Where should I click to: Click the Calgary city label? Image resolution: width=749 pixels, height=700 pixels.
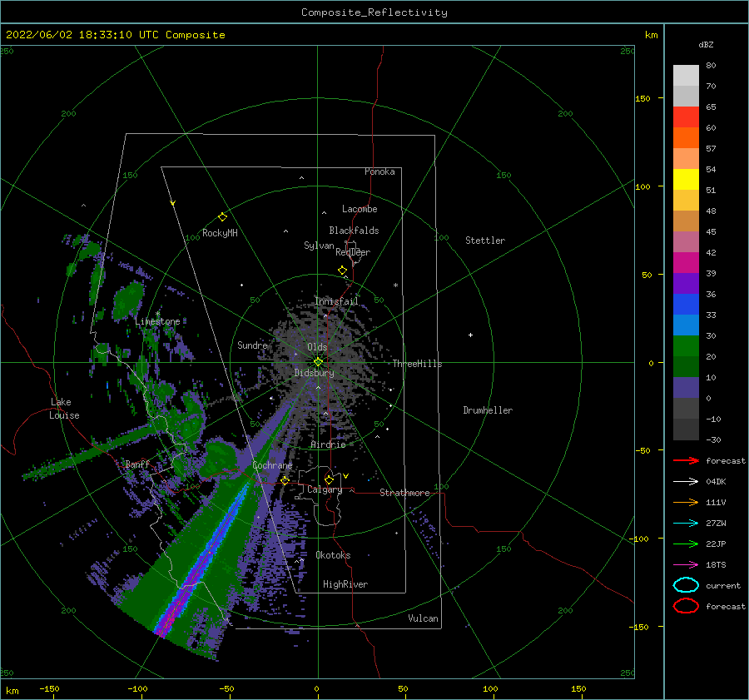coord(325,489)
